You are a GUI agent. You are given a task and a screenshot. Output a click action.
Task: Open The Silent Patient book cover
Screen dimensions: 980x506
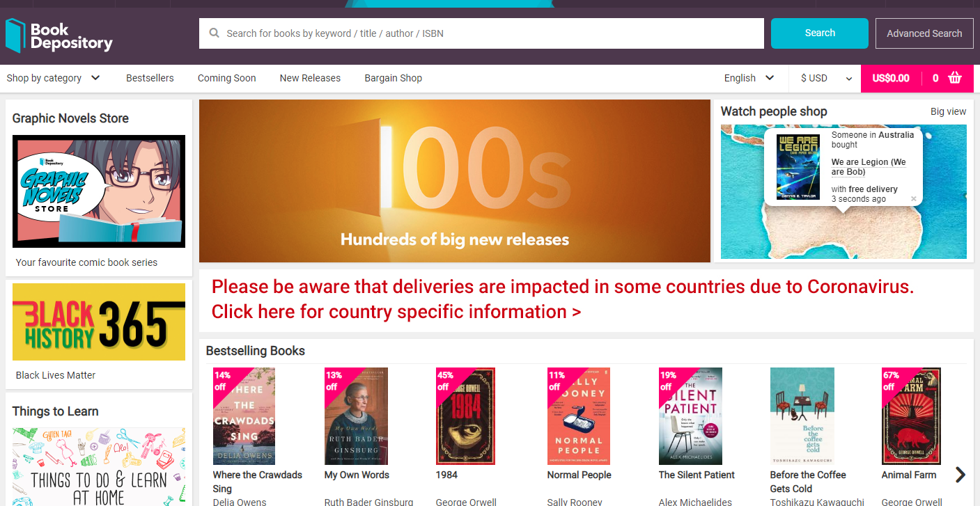point(690,416)
